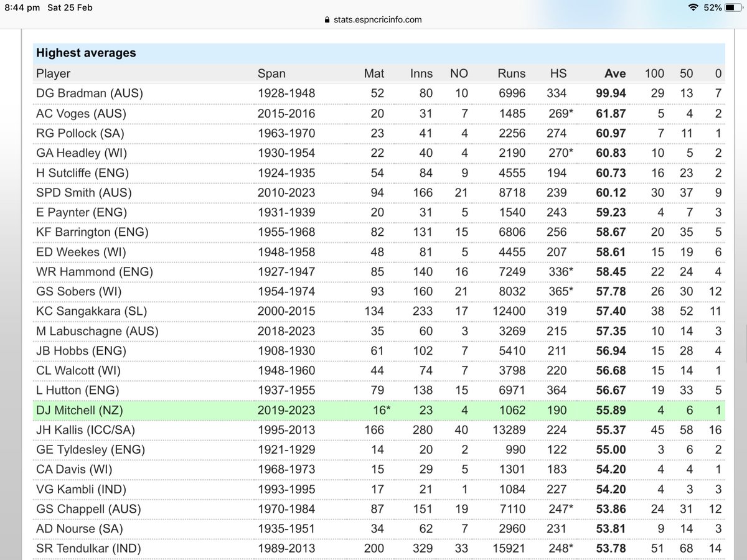The height and width of the screenshot is (560, 747).
Task: Tap Voges' 61.87 average value
Action: (610, 113)
